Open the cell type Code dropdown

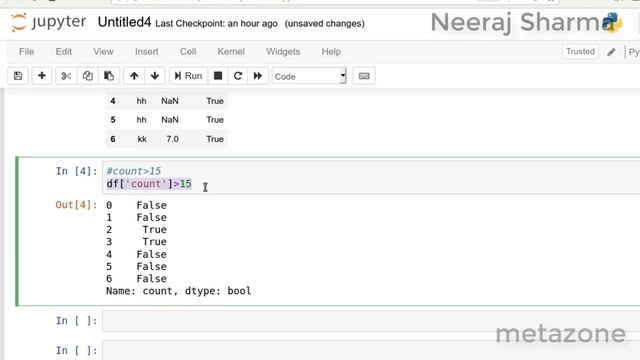(x=309, y=76)
